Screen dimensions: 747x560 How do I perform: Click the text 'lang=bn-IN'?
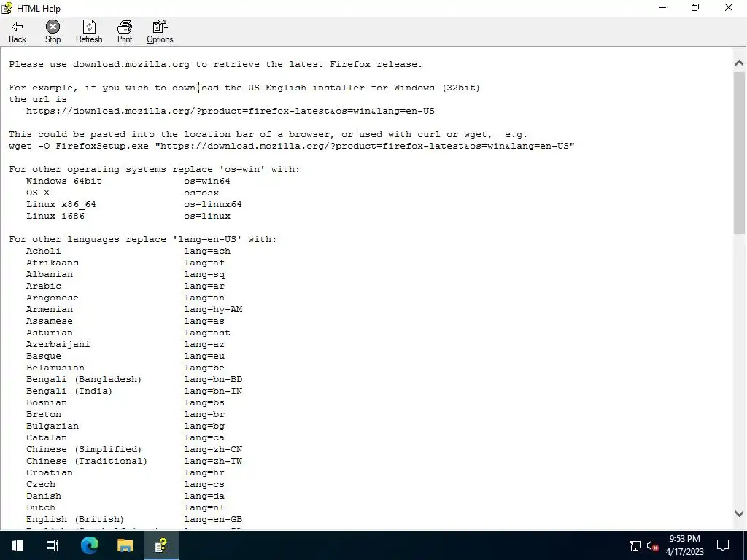click(214, 391)
